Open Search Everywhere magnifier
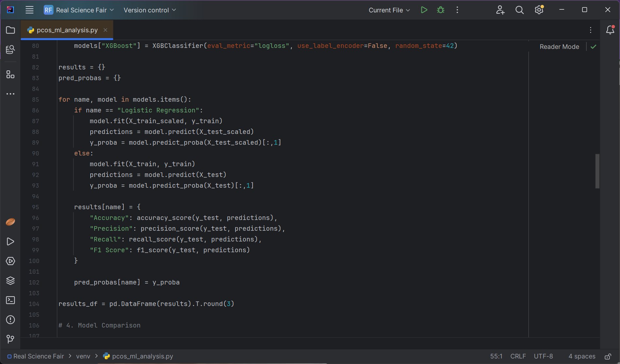 click(x=519, y=10)
